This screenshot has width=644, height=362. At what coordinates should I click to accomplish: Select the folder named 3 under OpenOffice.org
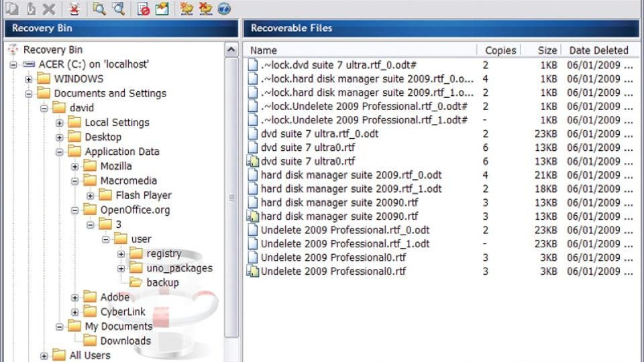118,224
